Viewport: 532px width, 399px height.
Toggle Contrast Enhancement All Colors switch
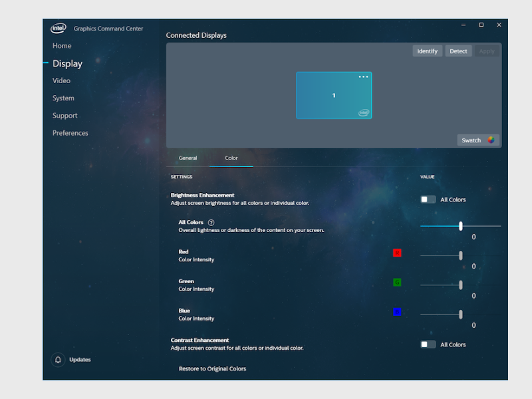(x=428, y=344)
